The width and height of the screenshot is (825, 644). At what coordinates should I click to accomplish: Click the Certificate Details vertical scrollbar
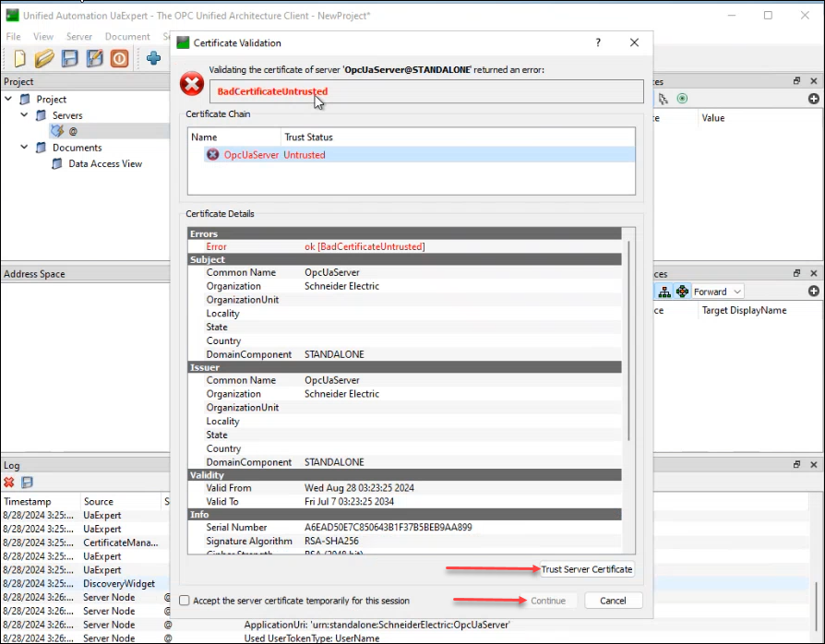628,341
